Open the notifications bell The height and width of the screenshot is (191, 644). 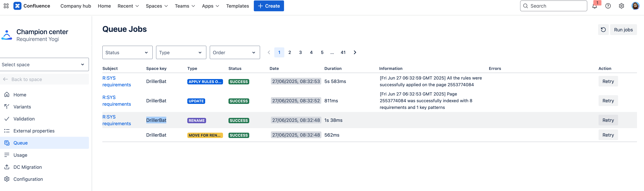[594, 6]
